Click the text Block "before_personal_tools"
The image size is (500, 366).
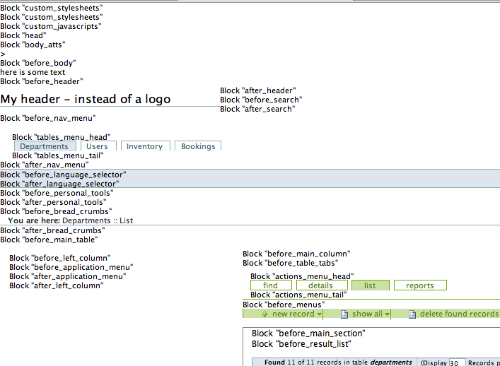(57, 193)
